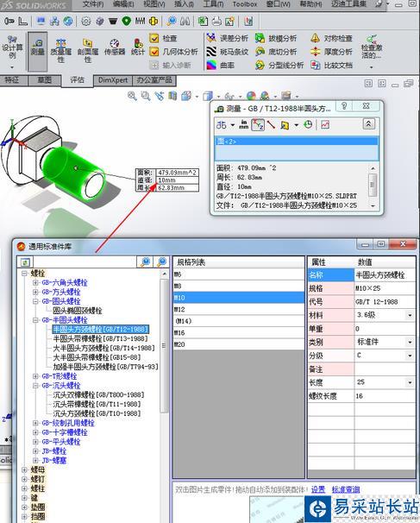Click point-to-point red line icon in Measure dialog

(271, 125)
